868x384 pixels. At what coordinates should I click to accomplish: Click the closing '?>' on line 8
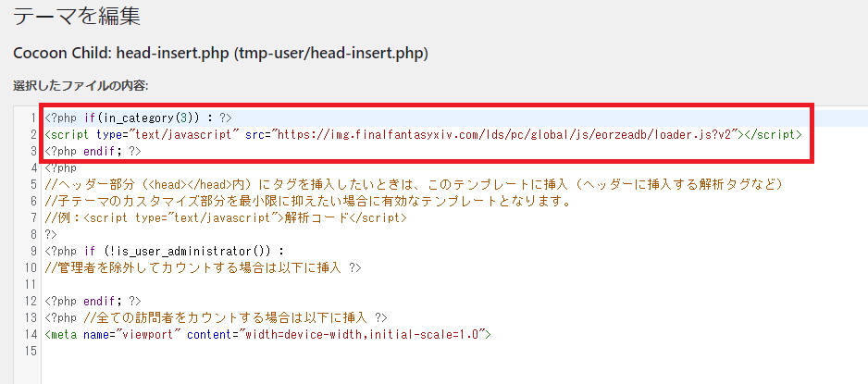point(52,234)
